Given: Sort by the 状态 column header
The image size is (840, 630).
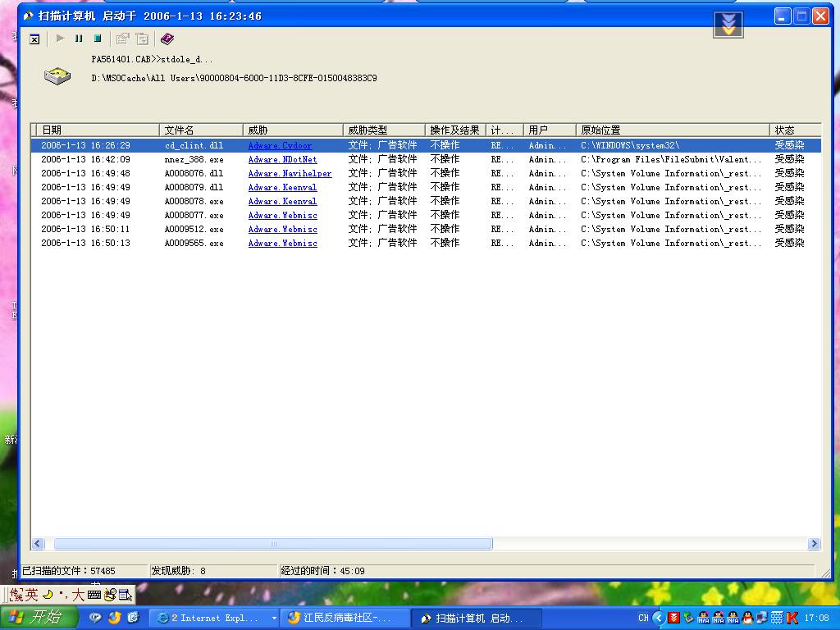Looking at the screenshot, I should [796, 130].
